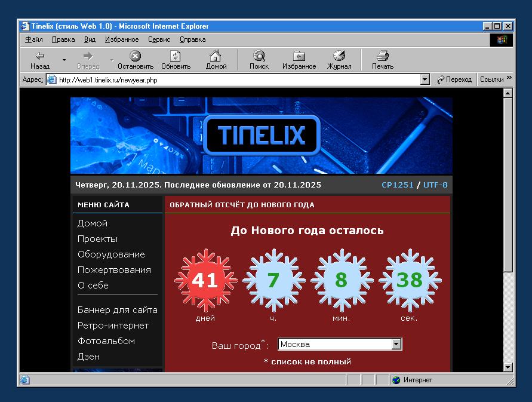Click the Переход go button
This screenshot has height=402, width=532.
tap(454, 79)
